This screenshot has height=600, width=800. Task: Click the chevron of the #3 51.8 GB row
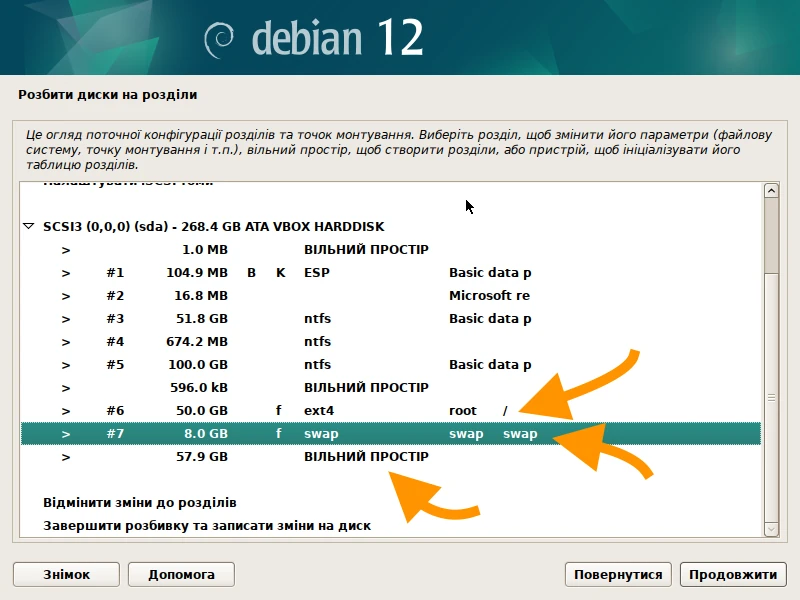(66, 319)
